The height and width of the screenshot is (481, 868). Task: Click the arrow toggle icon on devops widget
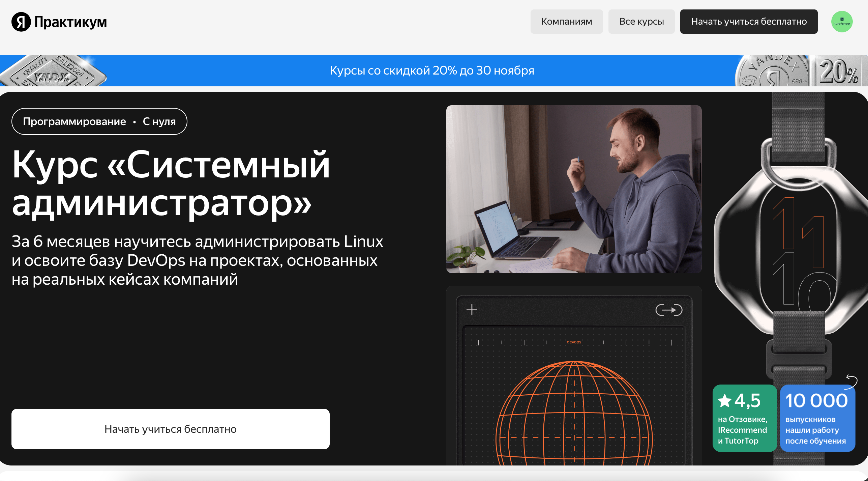pos(669,310)
